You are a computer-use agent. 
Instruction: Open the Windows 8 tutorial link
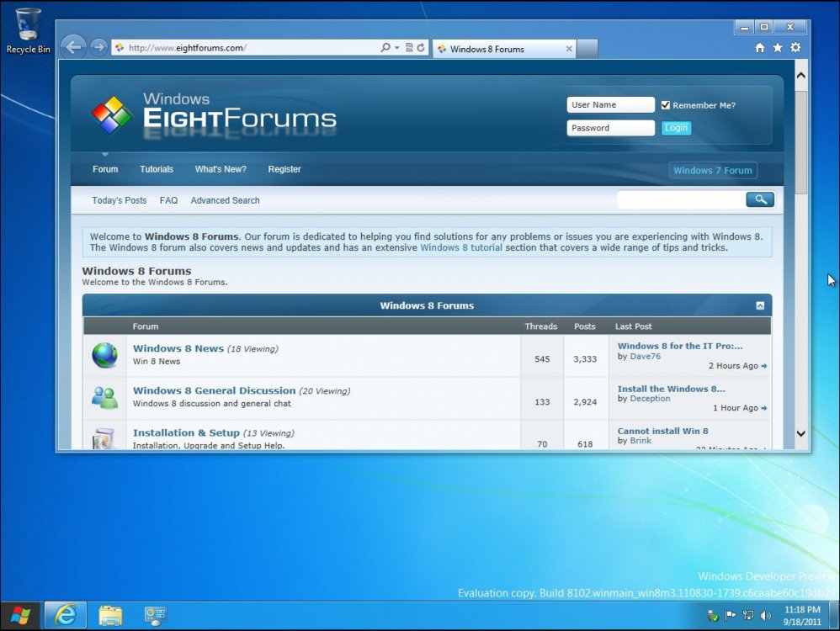[x=460, y=247]
